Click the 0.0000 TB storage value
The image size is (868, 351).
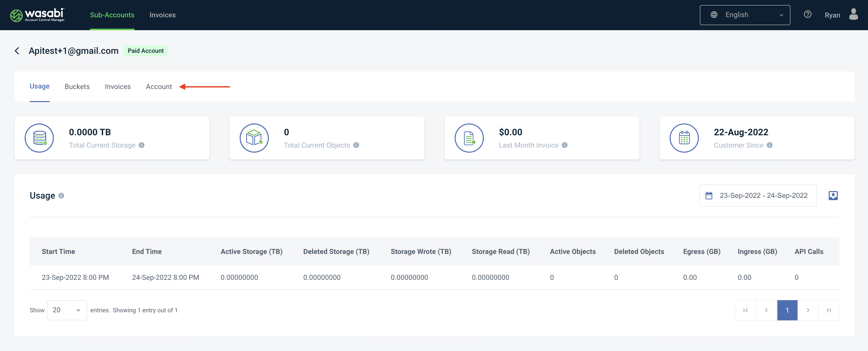pos(90,132)
